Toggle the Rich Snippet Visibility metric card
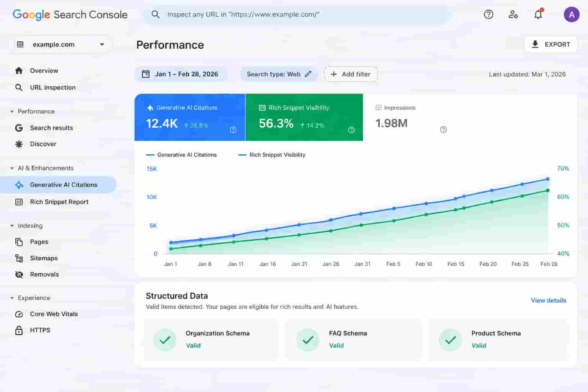This screenshot has width=588, height=392. (x=304, y=117)
